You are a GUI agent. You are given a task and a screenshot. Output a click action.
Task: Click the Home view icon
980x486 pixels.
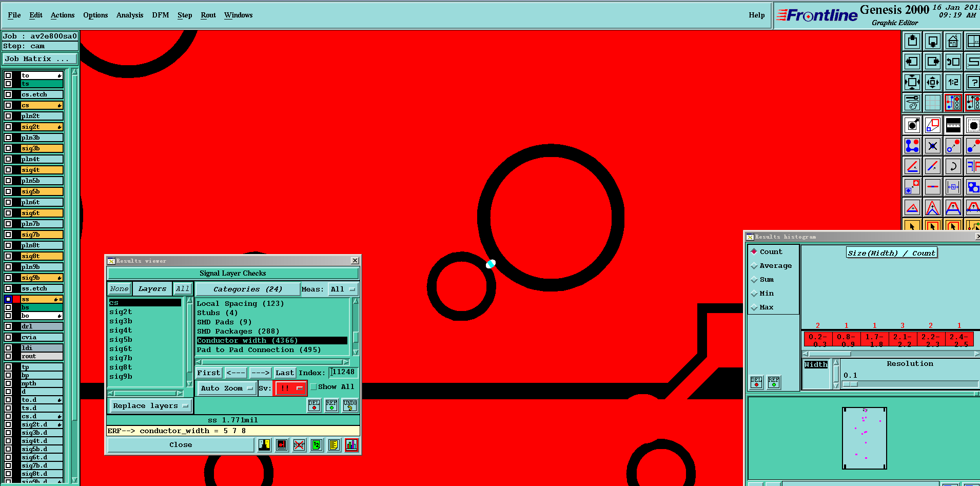953,41
